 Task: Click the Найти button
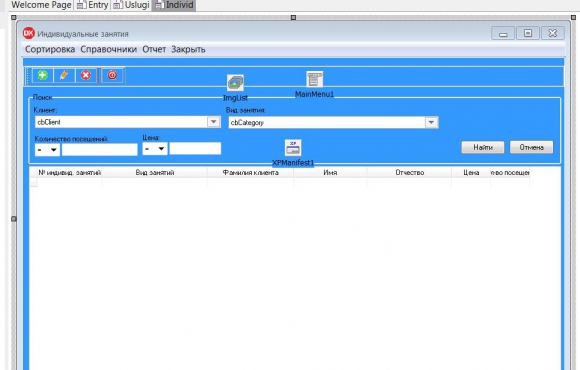(x=483, y=147)
